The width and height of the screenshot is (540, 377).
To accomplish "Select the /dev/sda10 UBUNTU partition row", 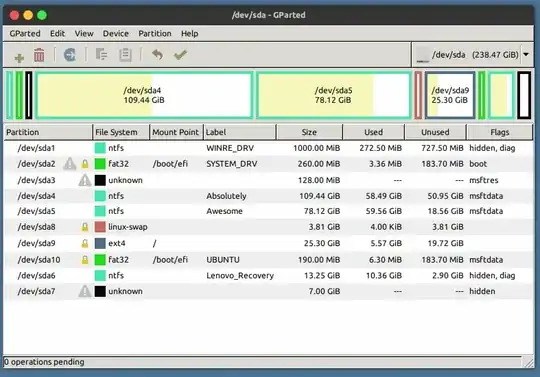I will click(268, 260).
